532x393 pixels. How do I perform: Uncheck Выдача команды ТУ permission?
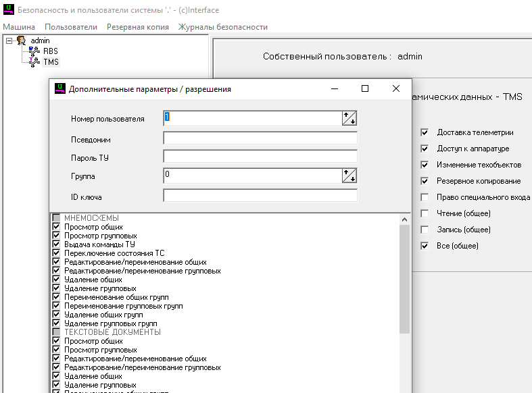(56, 244)
